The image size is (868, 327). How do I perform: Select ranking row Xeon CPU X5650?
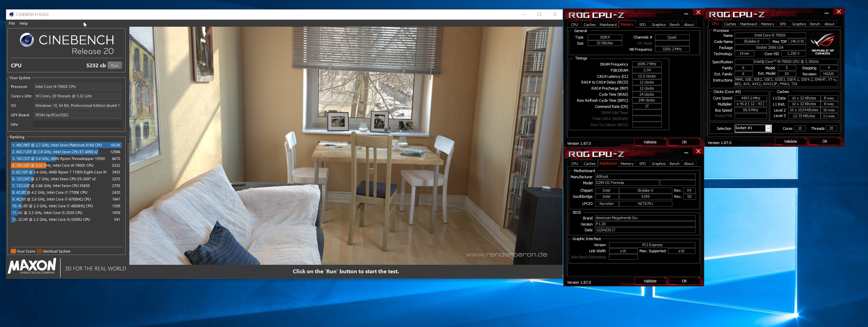tap(66, 186)
